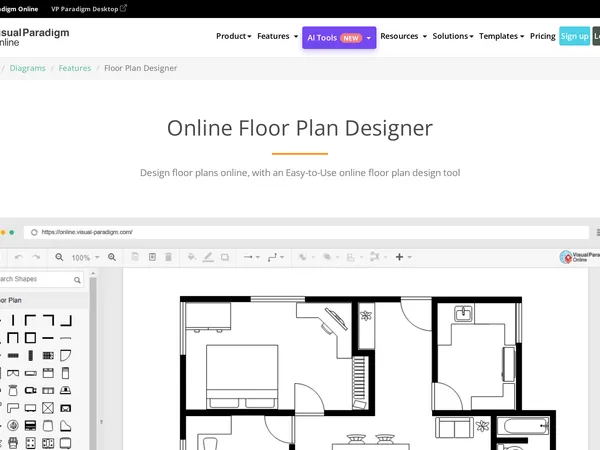Click the zoom in magnifier icon
Viewport: 600px width, 450px height.
[x=112, y=257]
